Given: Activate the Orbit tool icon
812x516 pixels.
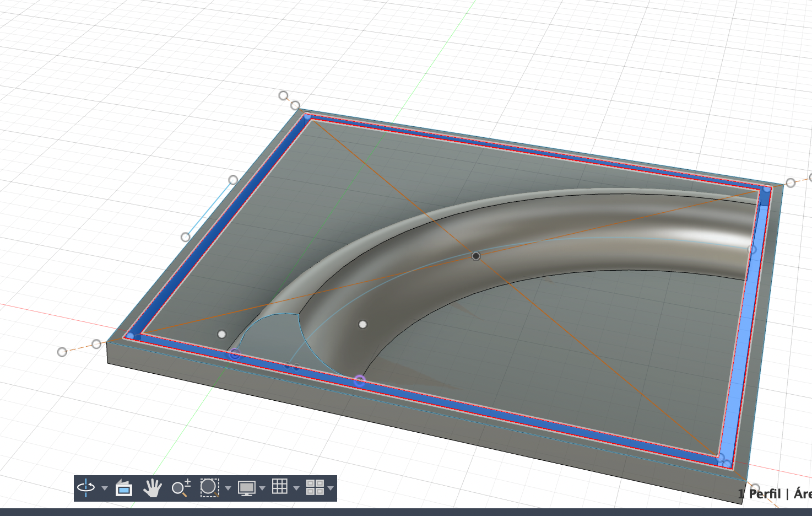Looking at the screenshot, I should (86, 488).
